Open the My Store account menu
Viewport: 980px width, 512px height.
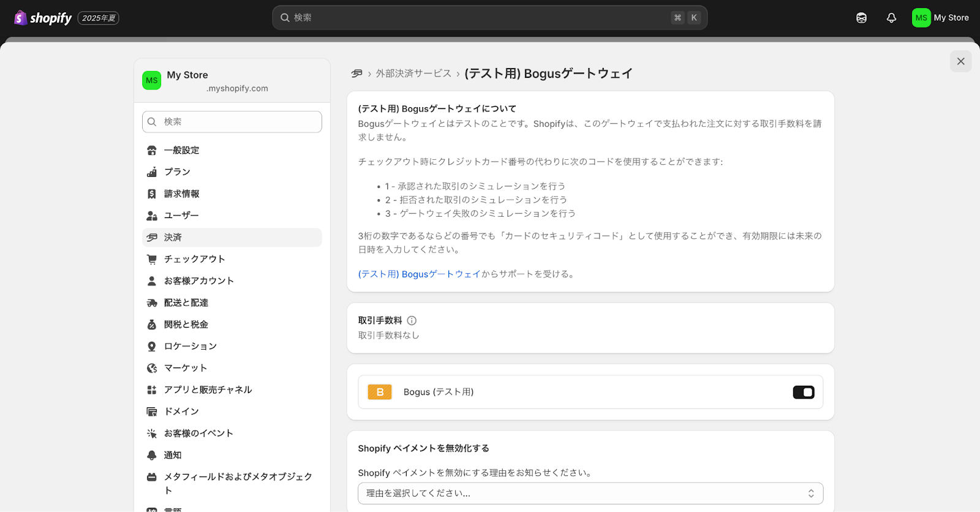[x=940, y=18]
